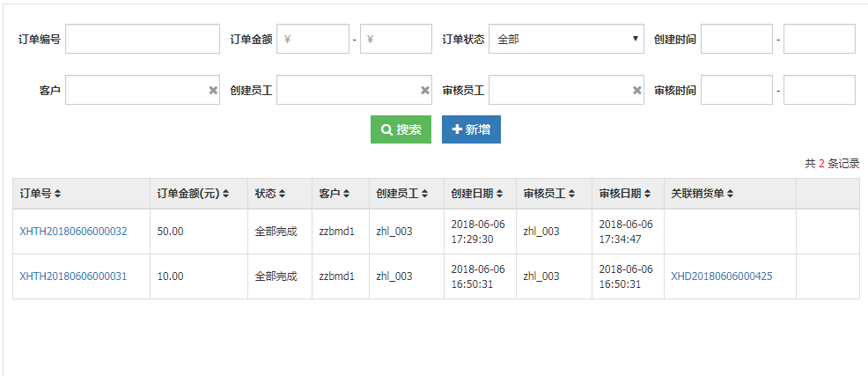Sort by 状态 column arrows
This screenshot has height=376, width=868.
pyautogui.click(x=282, y=194)
